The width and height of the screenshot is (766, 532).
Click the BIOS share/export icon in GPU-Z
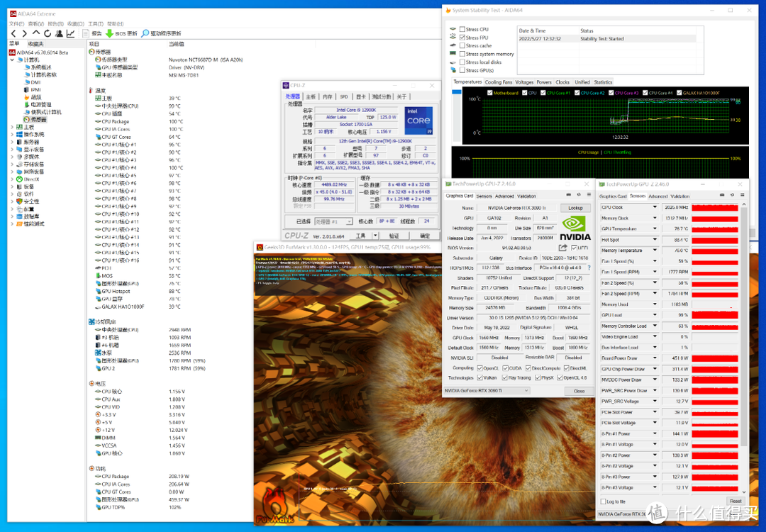[x=562, y=248]
